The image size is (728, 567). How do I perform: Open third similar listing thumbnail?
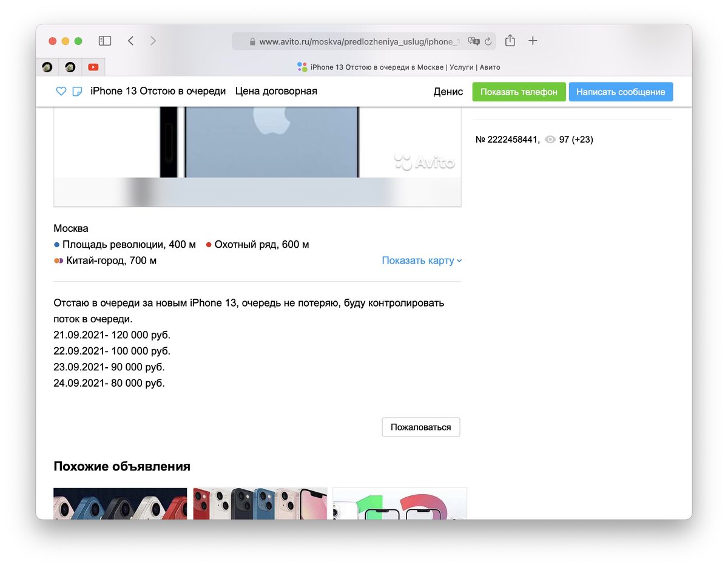click(400, 503)
